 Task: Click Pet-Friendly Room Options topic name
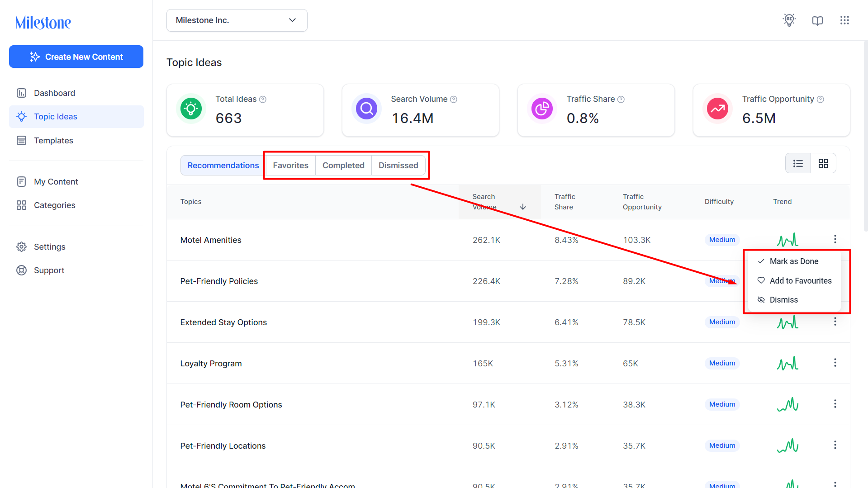[231, 405]
